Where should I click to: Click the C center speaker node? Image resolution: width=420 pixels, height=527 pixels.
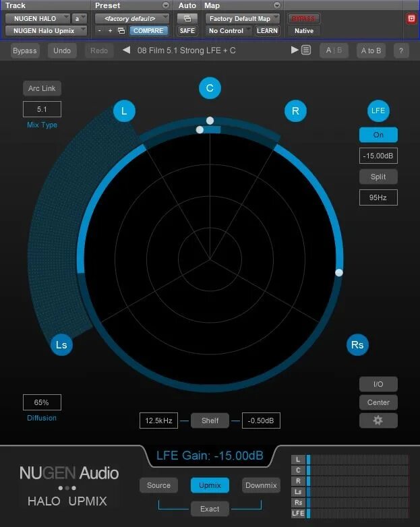[x=210, y=88]
